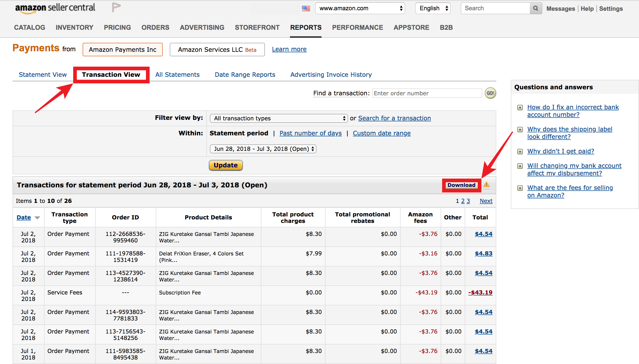Viewport: 639px width, 364px height.
Task: Open -$43.19 Subscription Fee total
Action: tap(480, 292)
